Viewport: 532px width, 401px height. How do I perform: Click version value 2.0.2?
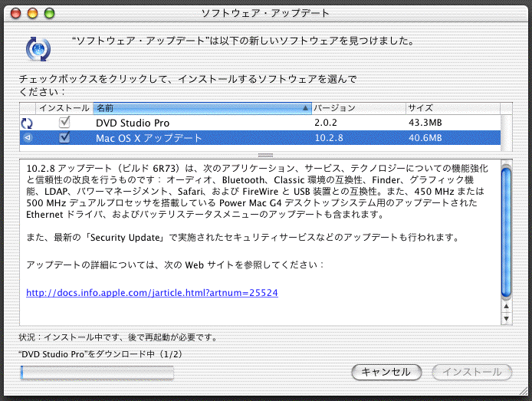pos(326,123)
